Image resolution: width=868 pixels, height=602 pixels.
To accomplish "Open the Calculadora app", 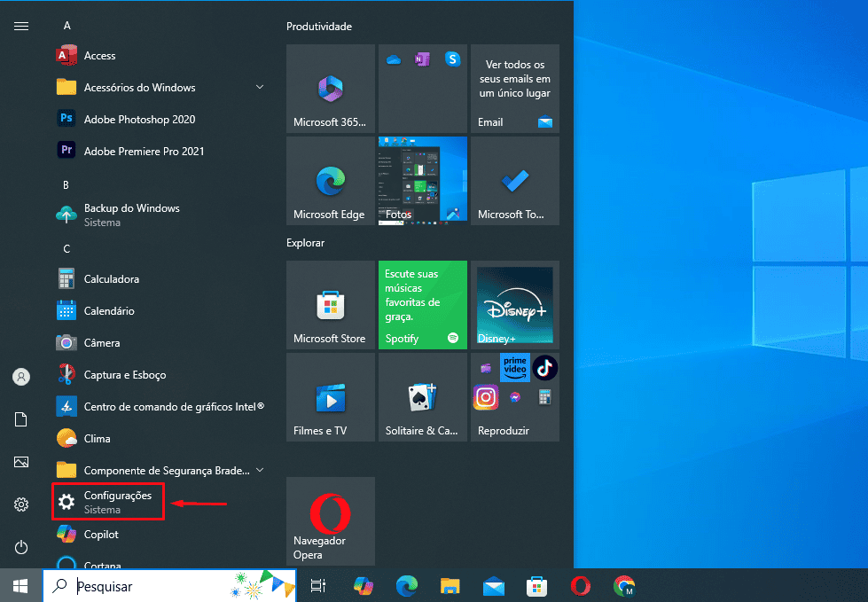I will pyautogui.click(x=160, y=279).
